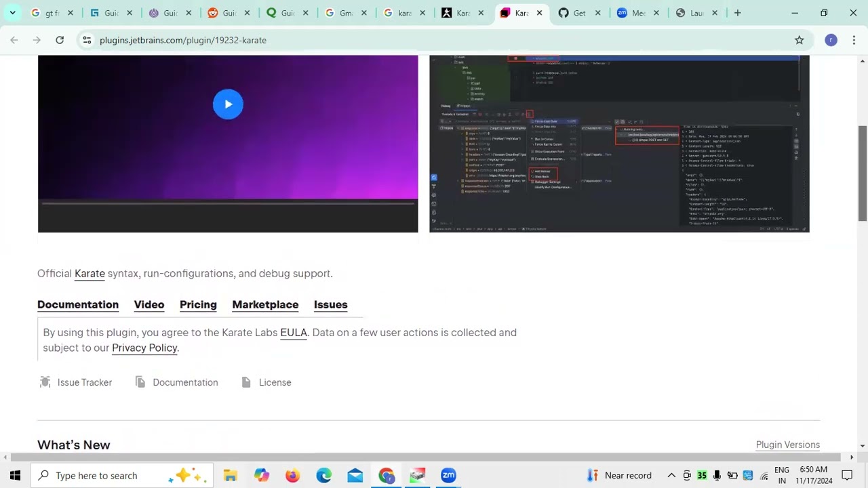Open the battery status tray icon
The height and width of the screenshot is (488, 868).
tap(732, 475)
